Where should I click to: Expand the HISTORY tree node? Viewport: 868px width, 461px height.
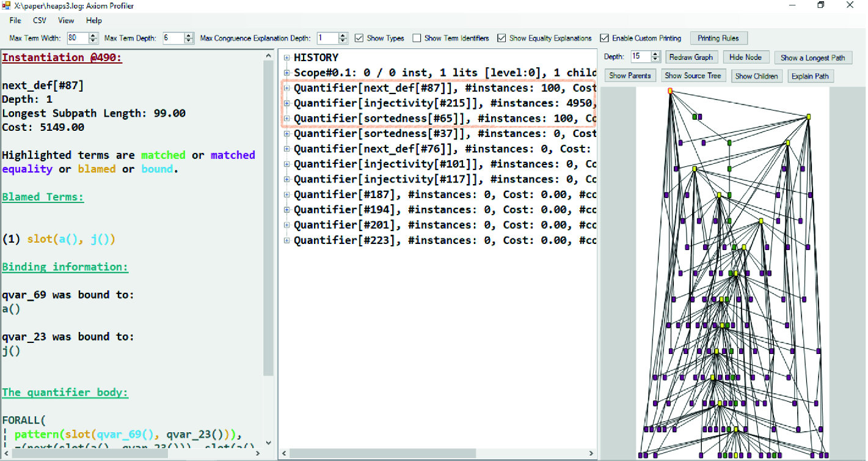pyautogui.click(x=286, y=57)
